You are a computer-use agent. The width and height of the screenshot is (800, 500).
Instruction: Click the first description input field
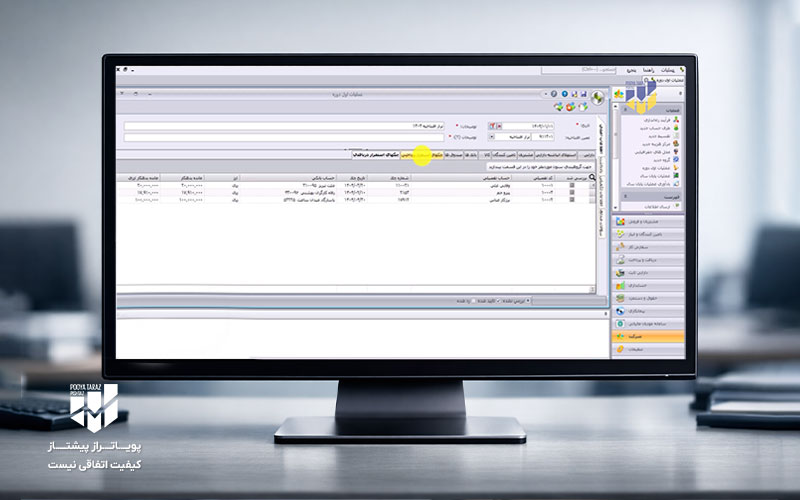pyautogui.click(x=284, y=126)
